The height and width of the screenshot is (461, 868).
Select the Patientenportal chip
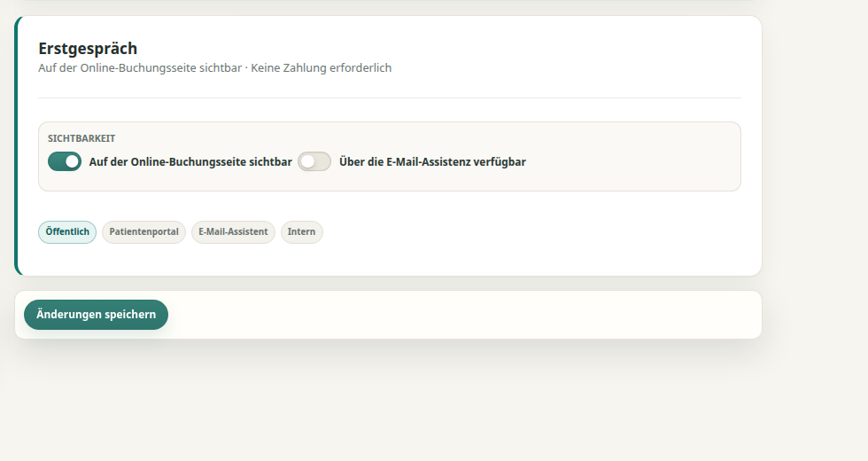click(x=143, y=232)
